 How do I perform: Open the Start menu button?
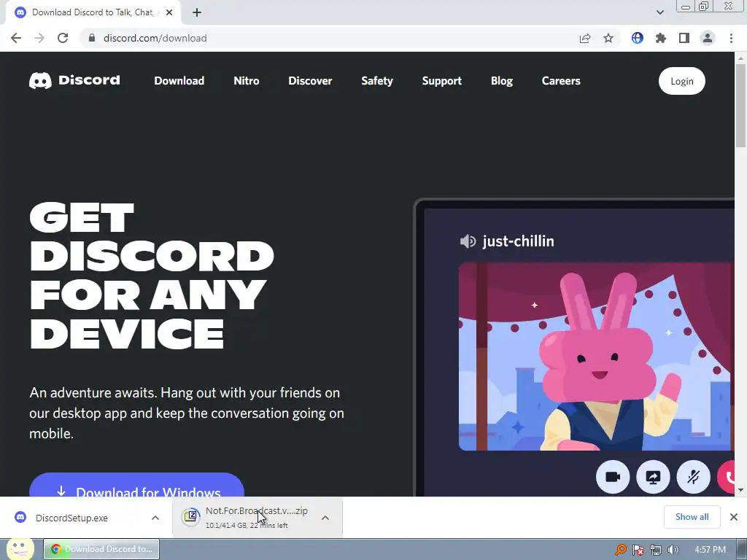click(x=20, y=549)
